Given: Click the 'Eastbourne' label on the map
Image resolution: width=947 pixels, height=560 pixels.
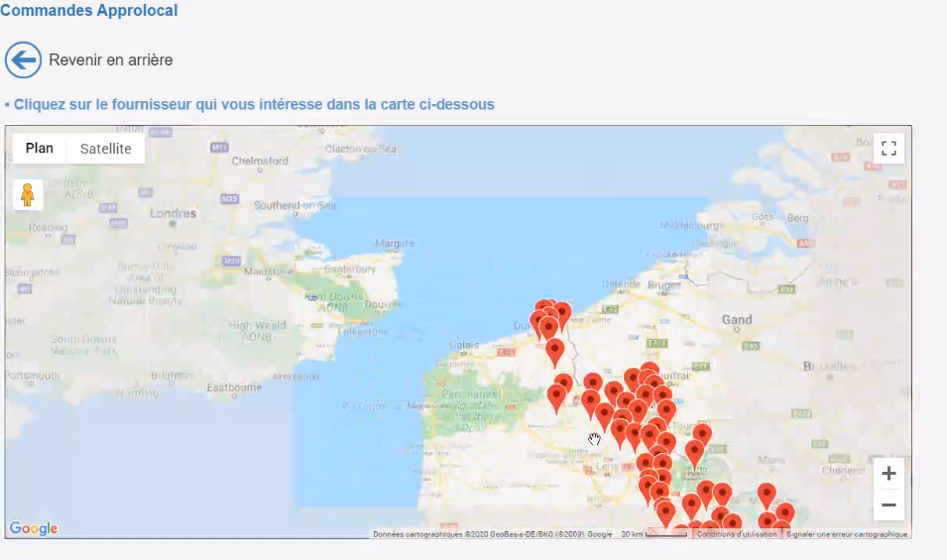Looking at the screenshot, I should pos(234,388).
